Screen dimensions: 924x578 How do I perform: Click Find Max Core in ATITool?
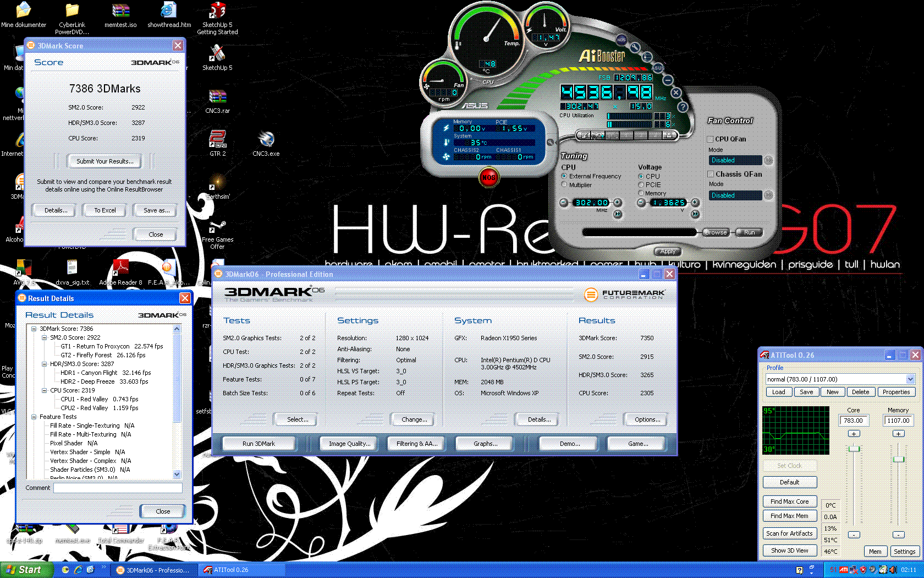(790, 501)
